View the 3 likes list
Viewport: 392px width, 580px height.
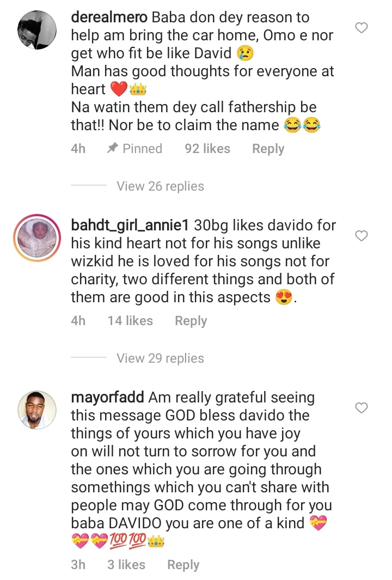[126, 565]
